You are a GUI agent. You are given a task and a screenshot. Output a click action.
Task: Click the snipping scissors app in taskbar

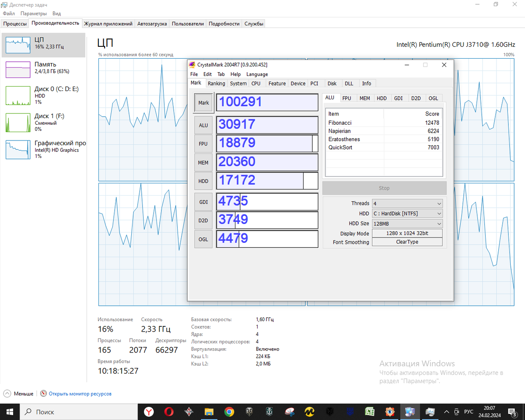[290, 412]
